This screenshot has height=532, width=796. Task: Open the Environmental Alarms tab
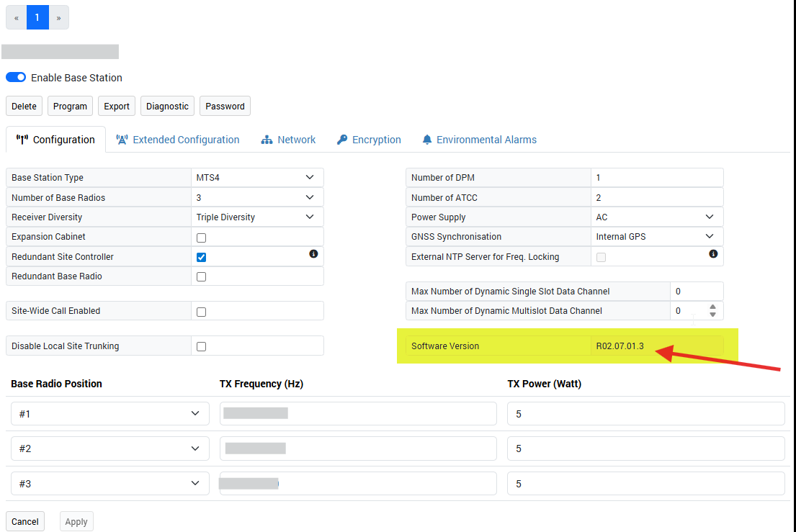tap(479, 140)
